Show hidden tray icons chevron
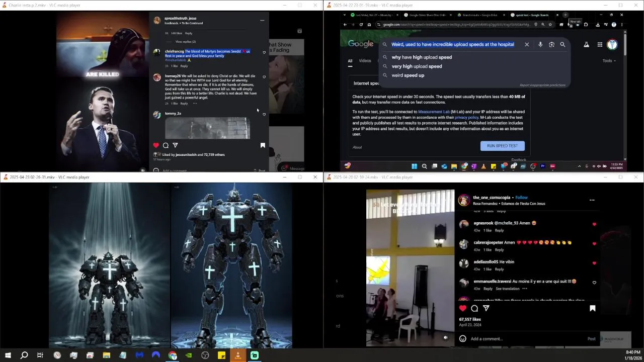Viewport: 644px width, 362px height. [x=579, y=166]
